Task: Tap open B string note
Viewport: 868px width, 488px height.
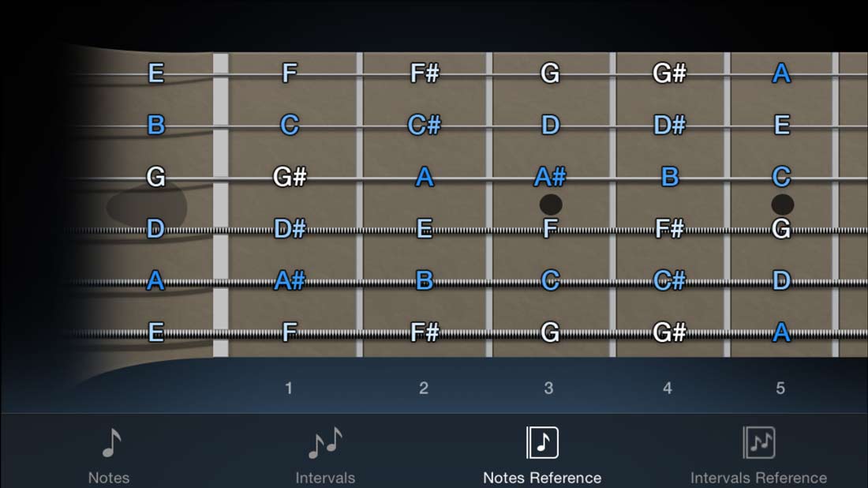Action: 156,126
